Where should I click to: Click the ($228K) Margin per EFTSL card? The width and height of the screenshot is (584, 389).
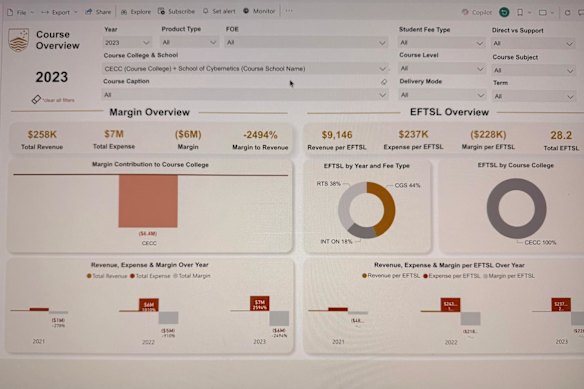click(488, 140)
